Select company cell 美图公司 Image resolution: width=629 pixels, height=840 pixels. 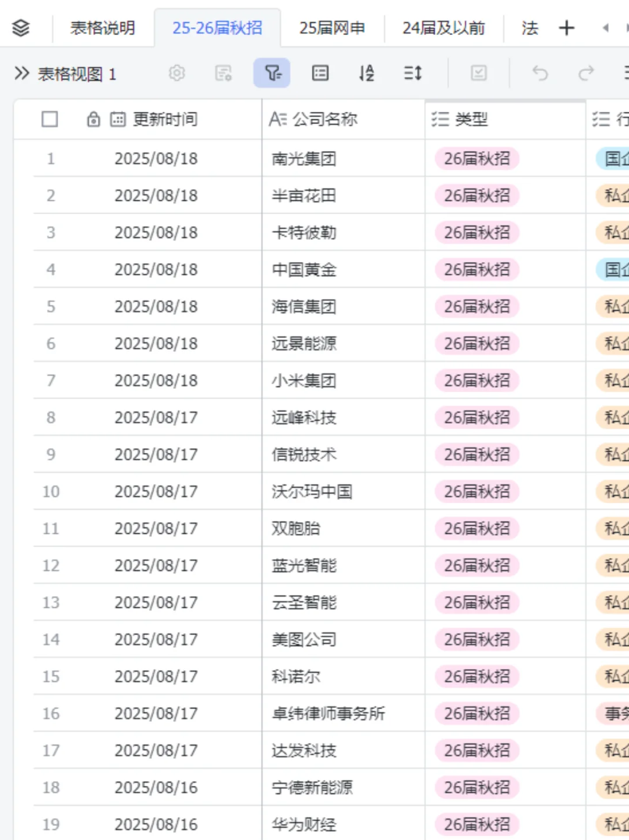tap(344, 639)
